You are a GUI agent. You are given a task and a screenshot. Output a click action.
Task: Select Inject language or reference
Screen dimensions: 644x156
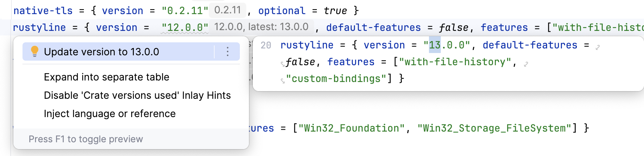pyautogui.click(x=110, y=114)
